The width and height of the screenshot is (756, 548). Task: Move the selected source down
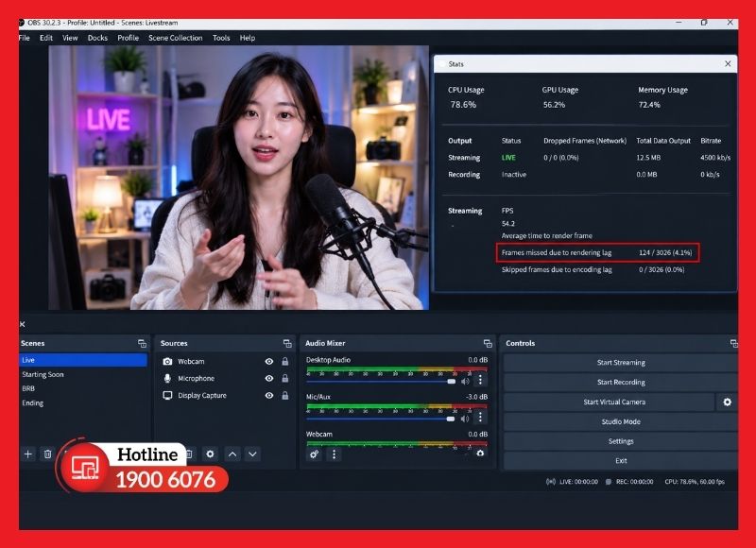pos(252,454)
